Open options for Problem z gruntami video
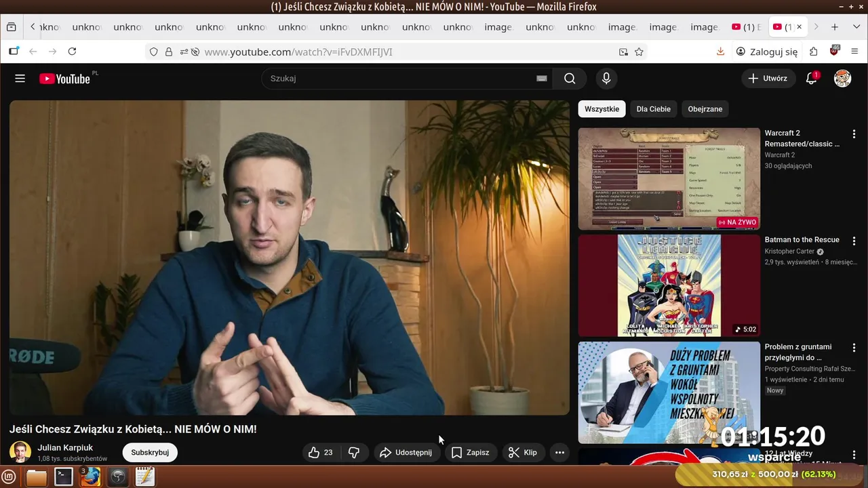Viewport: 868px width, 488px height. coord(854,348)
